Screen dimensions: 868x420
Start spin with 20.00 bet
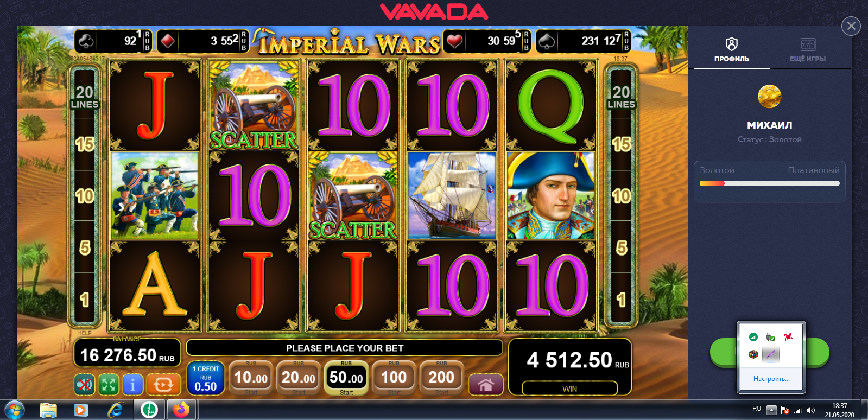[299, 378]
